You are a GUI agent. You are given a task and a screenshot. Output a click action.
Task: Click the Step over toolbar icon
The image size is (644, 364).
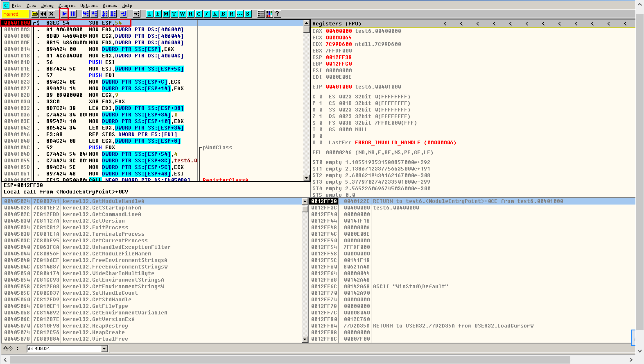pyautogui.click(x=94, y=14)
